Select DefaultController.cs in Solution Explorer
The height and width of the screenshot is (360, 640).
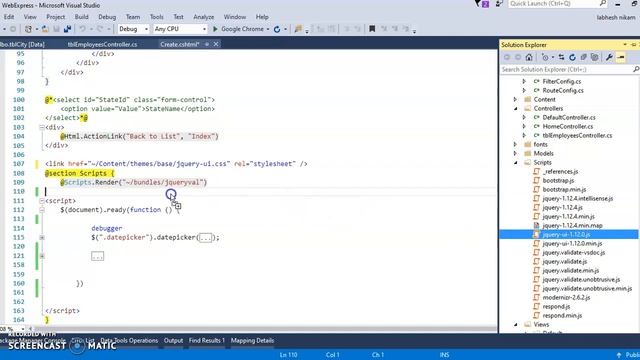[x=569, y=118]
